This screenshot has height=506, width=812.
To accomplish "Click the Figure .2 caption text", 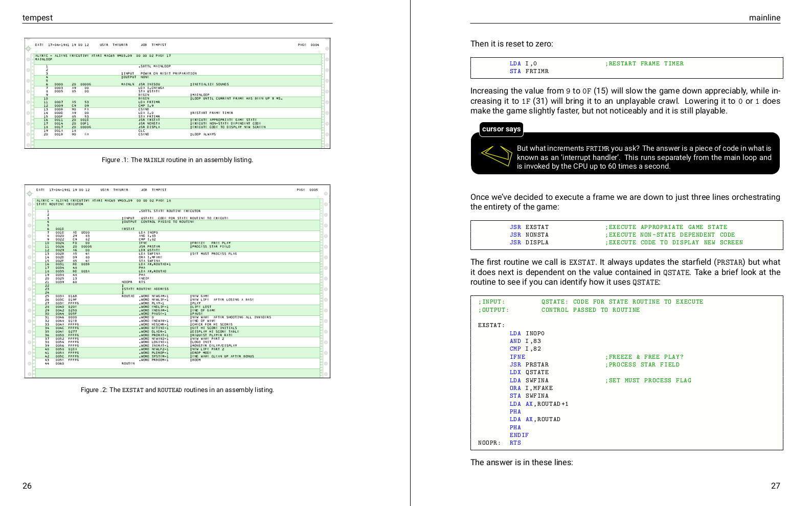I will coord(177,390).
